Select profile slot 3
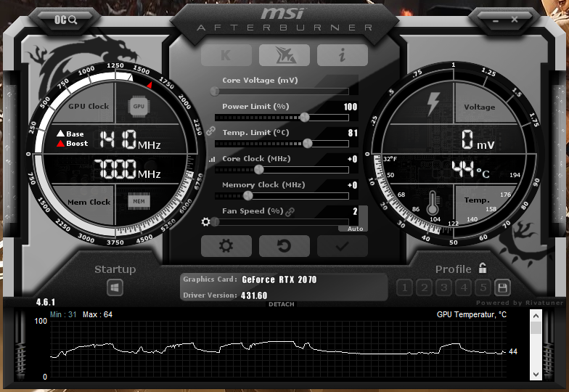 point(444,288)
